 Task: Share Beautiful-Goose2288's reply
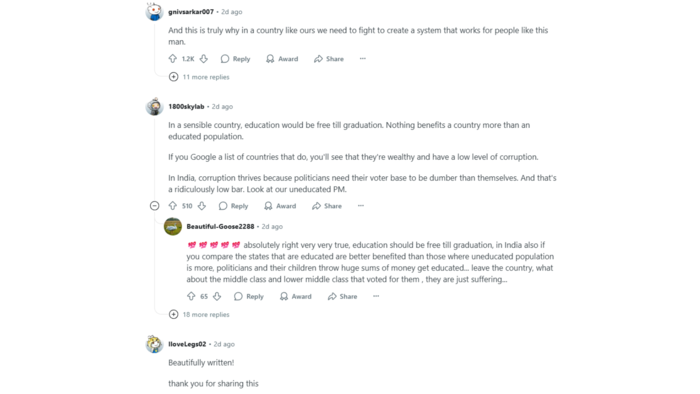(342, 296)
